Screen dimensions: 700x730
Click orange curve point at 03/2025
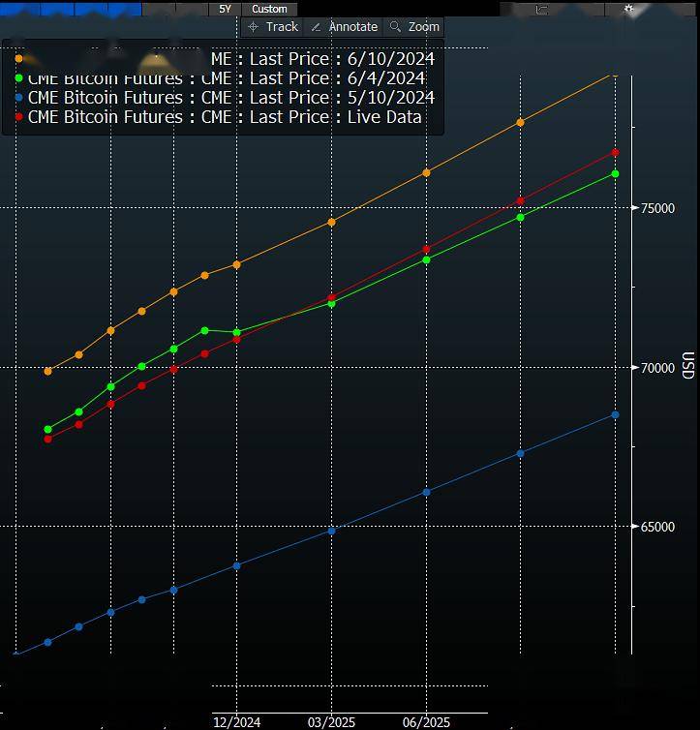pos(331,222)
